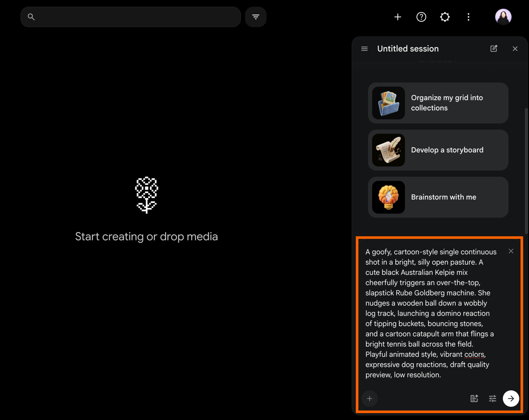Click the brain lightbulb brainstorm thumbnail
The width and height of the screenshot is (529, 420).
point(388,197)
